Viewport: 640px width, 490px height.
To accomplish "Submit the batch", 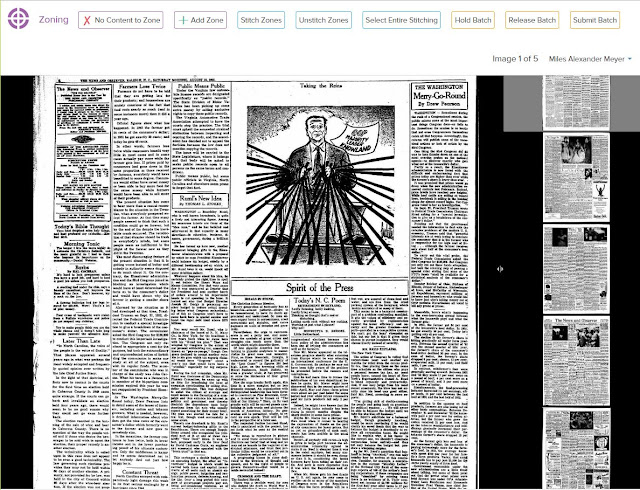I will [x=595, y=20].
